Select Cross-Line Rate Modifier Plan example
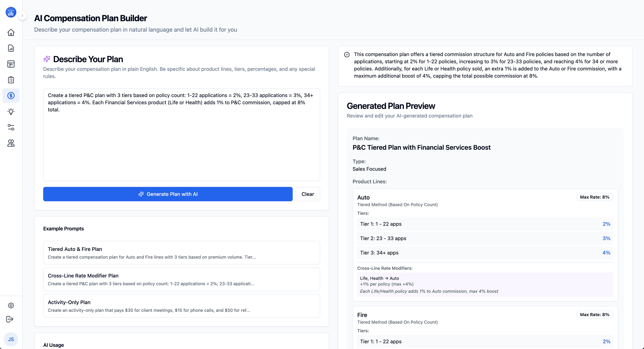This screenshot has width=644, height=349. tap(182, 279)
